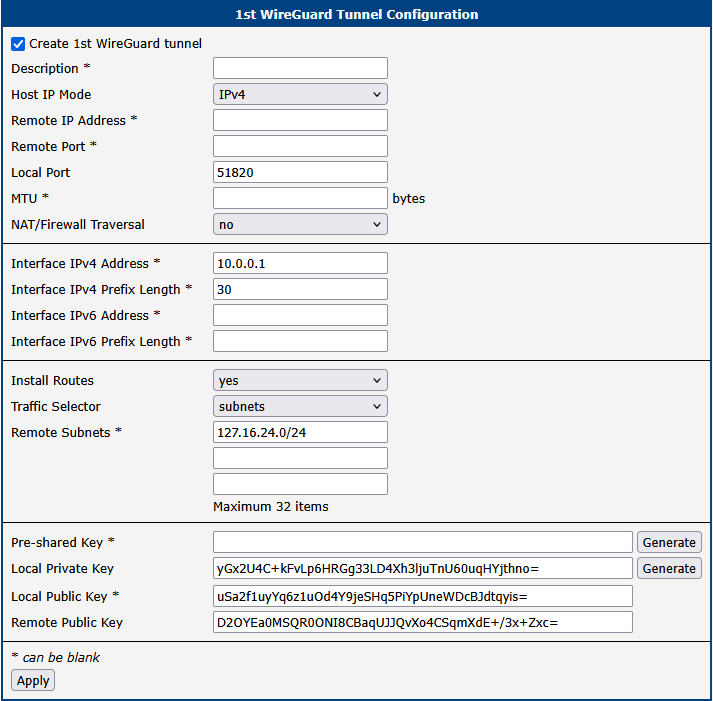Focus the Interface IPv6 Address field
Image resolution: width=713 pixels, height=701 pixels.
point(300,315)
